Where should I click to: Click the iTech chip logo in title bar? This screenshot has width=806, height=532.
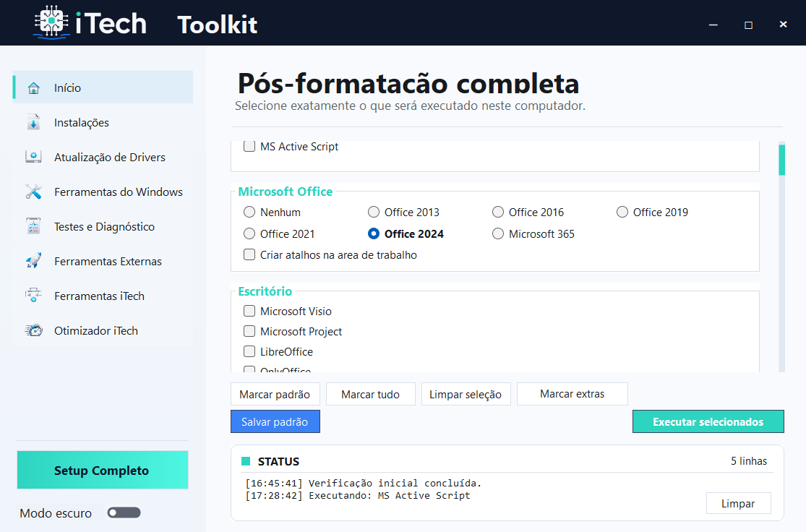click(51, 22)
